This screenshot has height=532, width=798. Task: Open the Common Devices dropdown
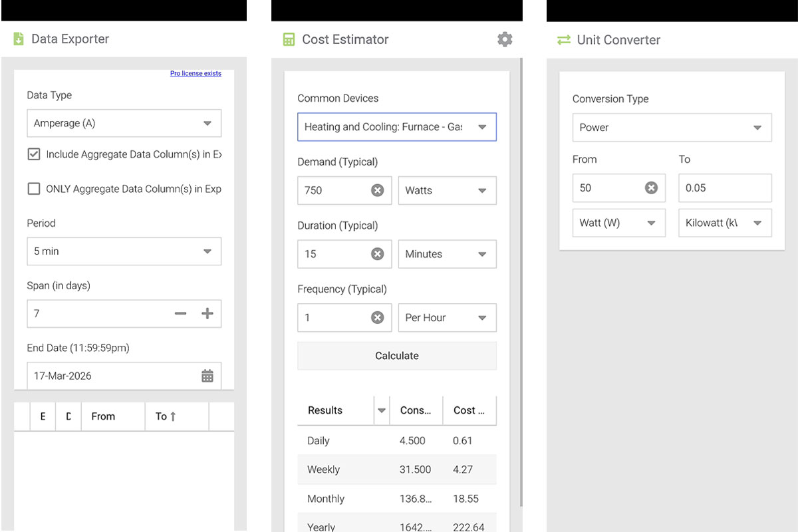pyautogui.click(x=396, y=127)
